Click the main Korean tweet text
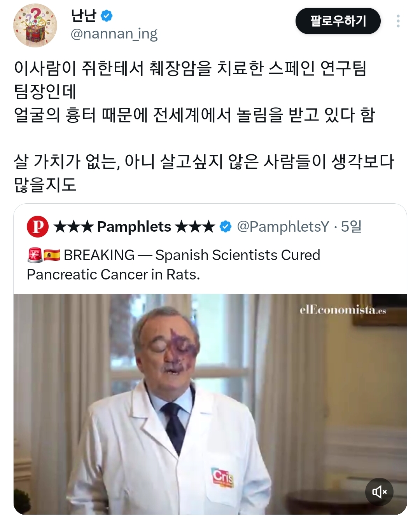The image size is (420, 517). pyautogui.click(x=204, y=126)
